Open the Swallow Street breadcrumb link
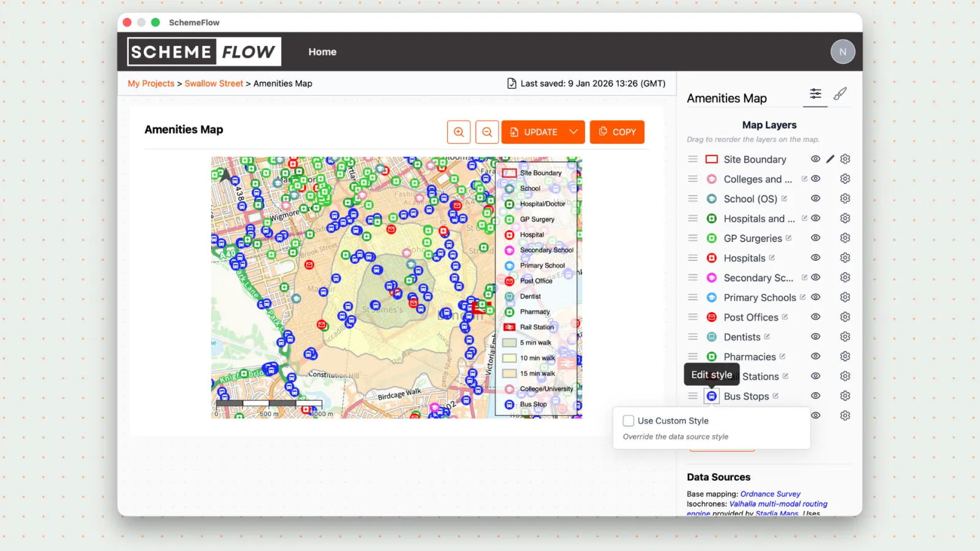The width and height of the screenshot is (980, 551). click(x=214, y=83)
